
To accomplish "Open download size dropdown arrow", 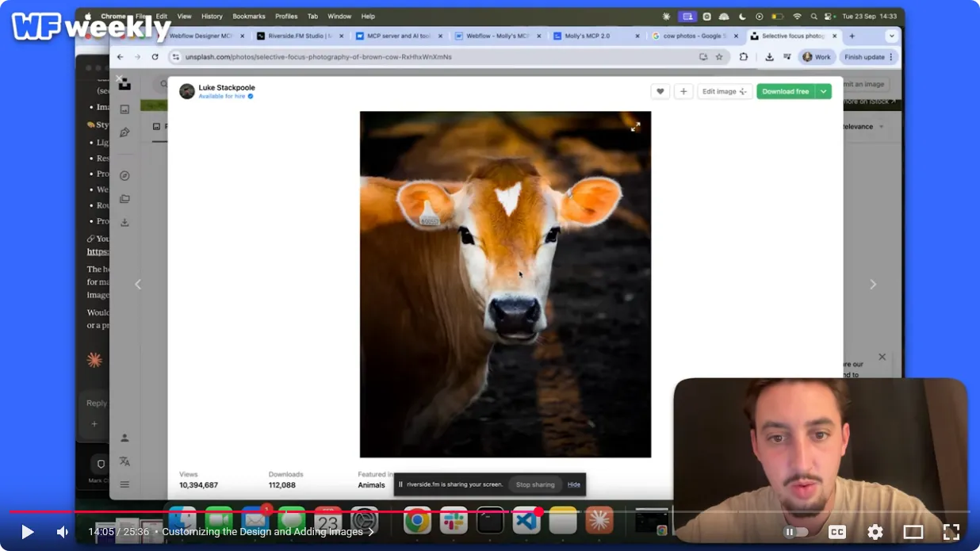I will point(824,91).
